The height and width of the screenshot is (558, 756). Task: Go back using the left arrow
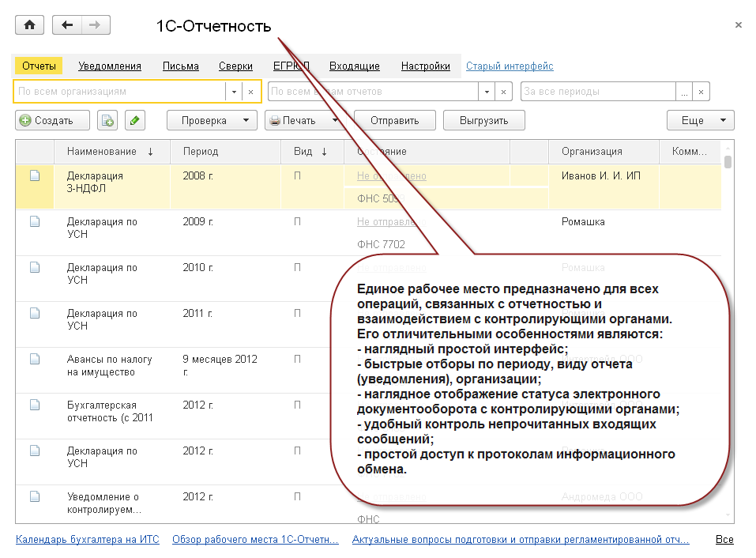coord(67,25)
